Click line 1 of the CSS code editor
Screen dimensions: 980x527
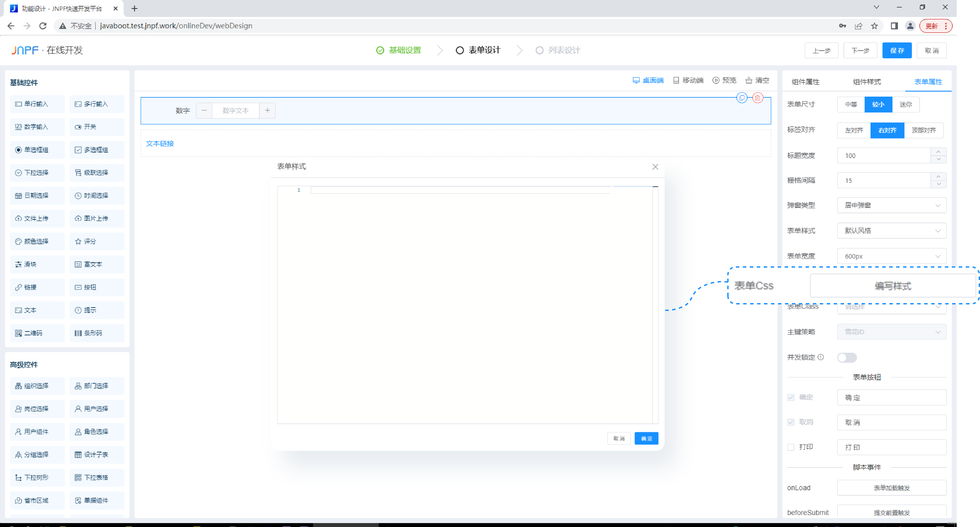pos(460,190)
